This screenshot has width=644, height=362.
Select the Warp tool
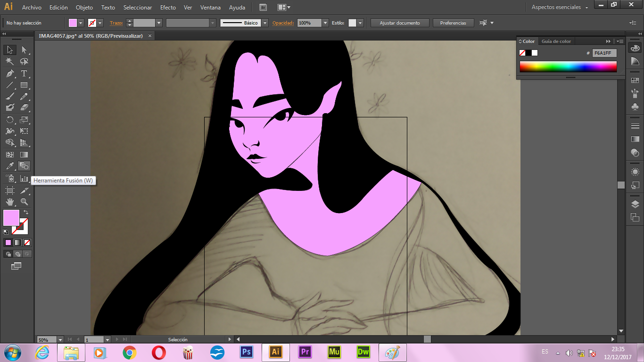coord(10,131)
